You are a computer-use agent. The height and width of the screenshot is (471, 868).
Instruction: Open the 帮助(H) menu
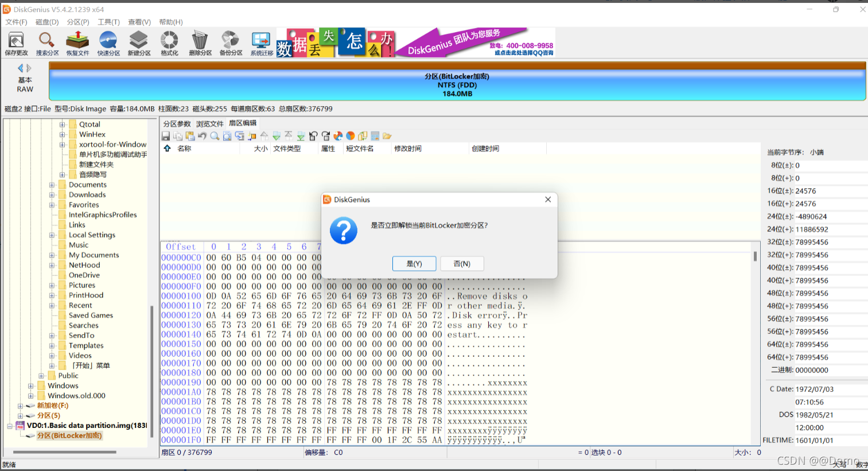(x=171, y=22)
